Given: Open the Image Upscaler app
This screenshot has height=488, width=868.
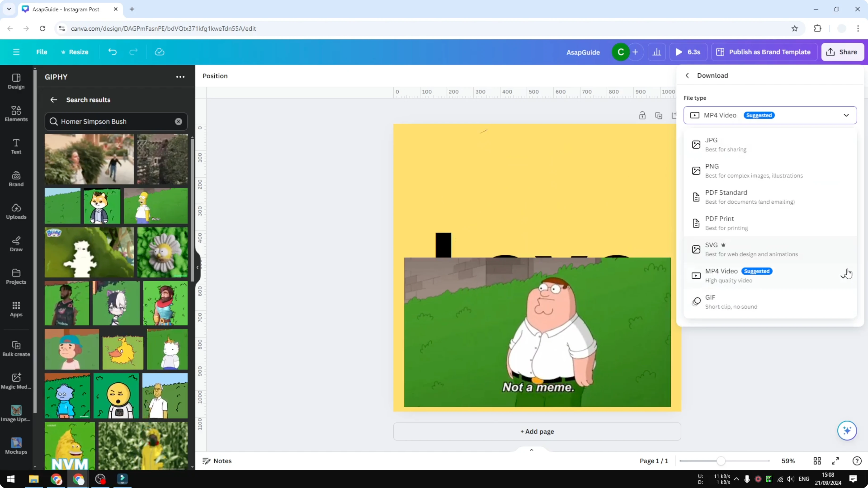Looking at the screenshot, I should 16,414.
